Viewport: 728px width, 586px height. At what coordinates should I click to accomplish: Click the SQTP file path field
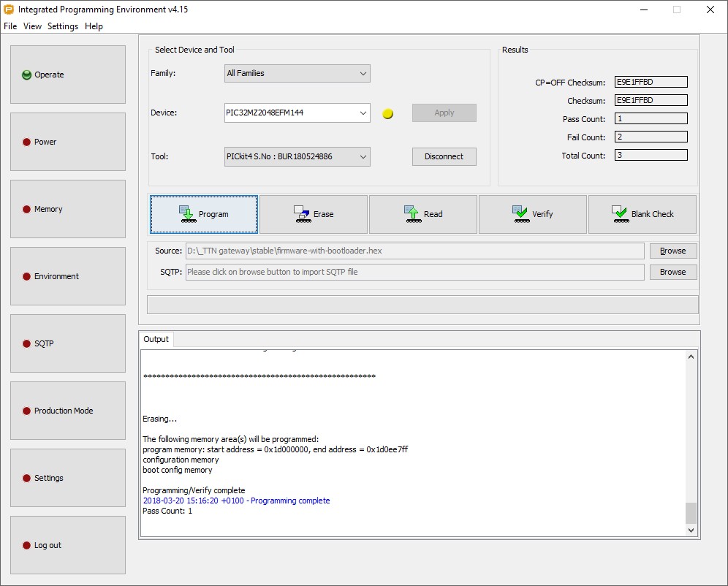(414, 272)
